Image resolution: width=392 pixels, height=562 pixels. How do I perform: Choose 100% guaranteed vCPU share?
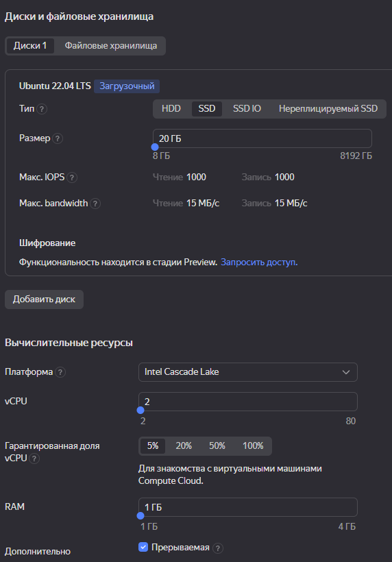253,446
